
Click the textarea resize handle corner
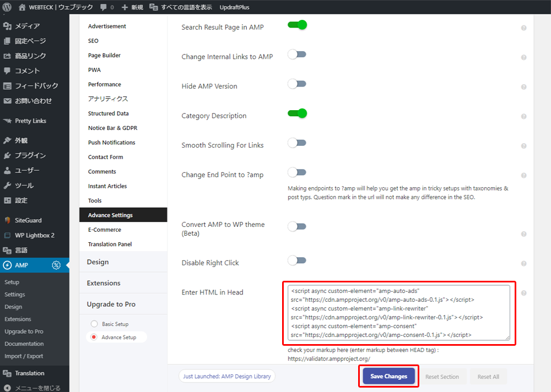click(507, 338)
